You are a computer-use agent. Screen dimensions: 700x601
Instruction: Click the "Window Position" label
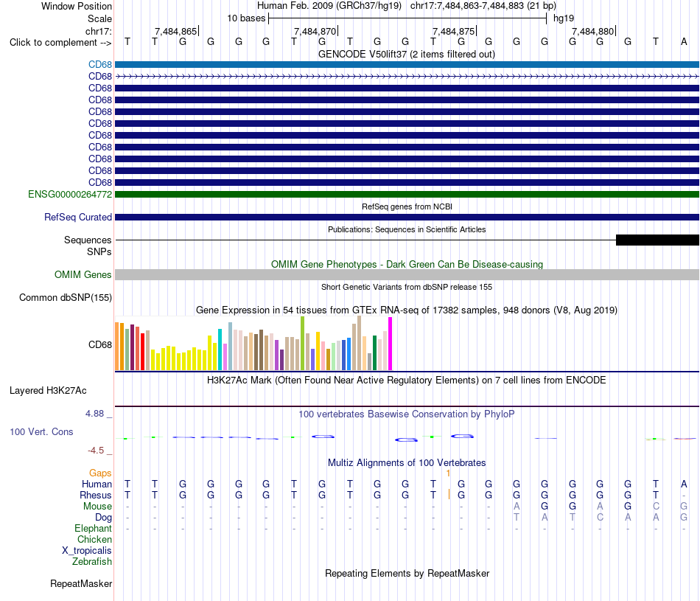77,6
